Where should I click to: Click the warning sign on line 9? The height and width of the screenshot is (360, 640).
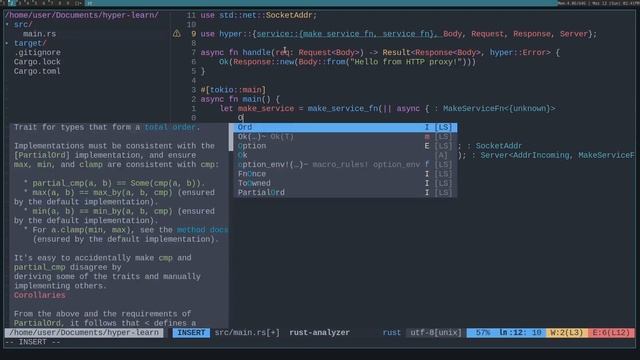tap(176, 33)
